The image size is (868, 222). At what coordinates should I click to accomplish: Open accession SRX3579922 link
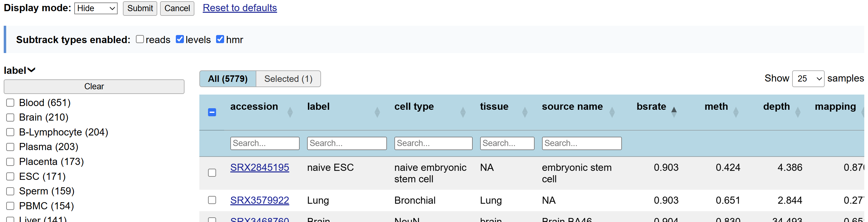click(x=260, y=201)
